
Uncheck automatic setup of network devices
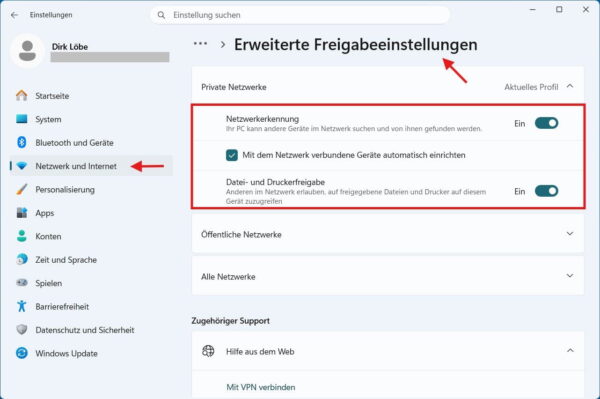(x=232, y=155)
